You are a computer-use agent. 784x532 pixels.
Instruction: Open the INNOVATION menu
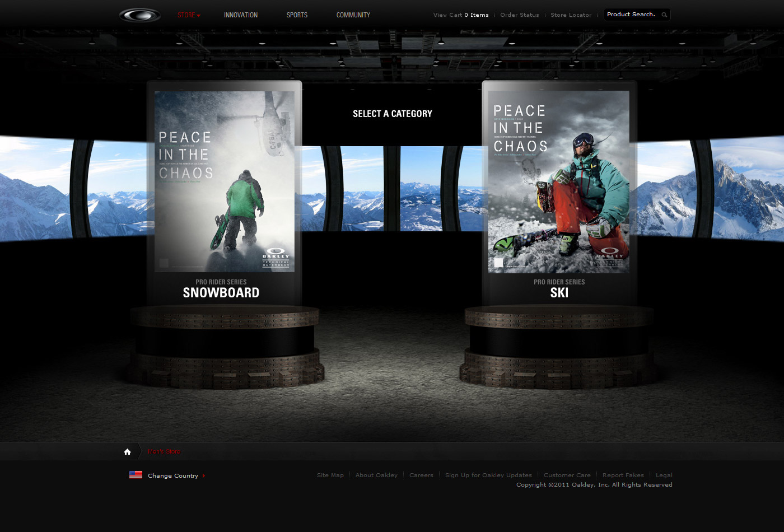[241, 15]
